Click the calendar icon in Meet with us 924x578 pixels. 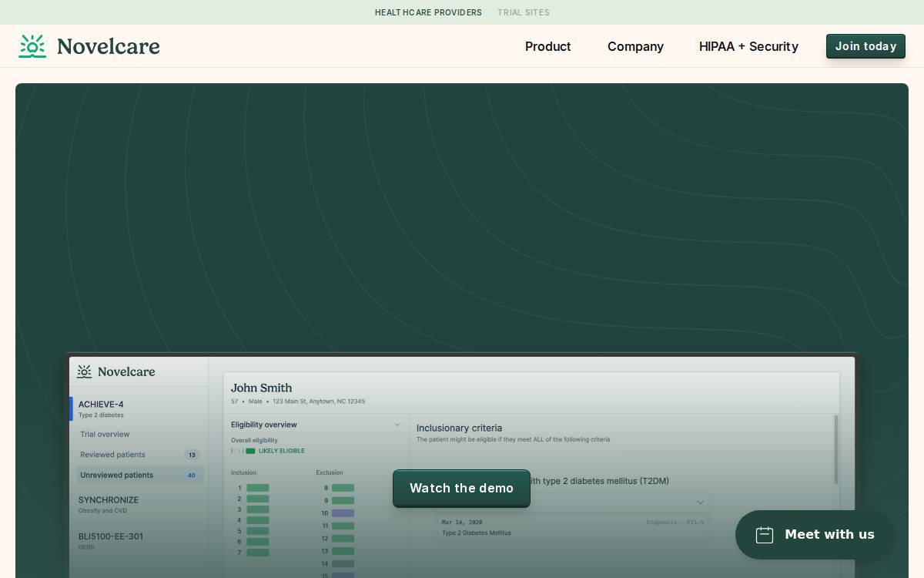765,535
